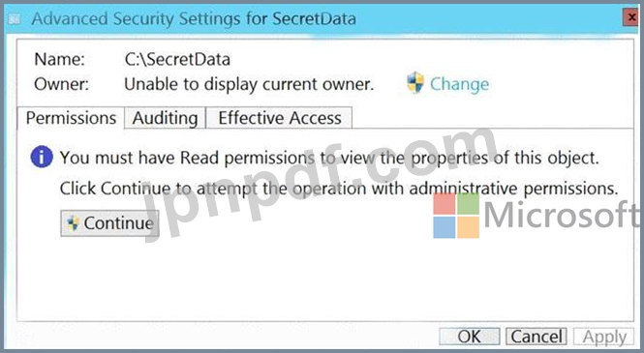
Task: Select the 'Unable to display current owner' text
Action: coord(249,84)
